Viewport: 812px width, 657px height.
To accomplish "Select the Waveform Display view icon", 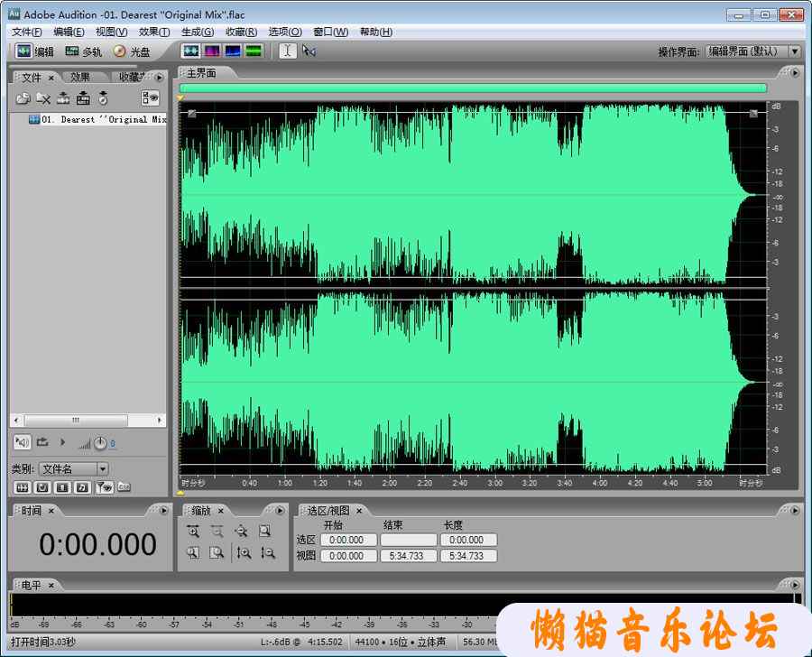I will [x=191, y=51].
